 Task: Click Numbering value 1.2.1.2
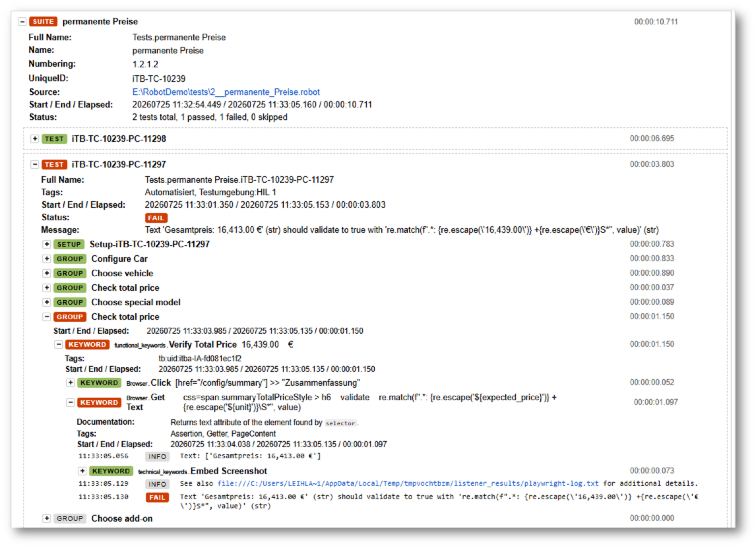145,64
